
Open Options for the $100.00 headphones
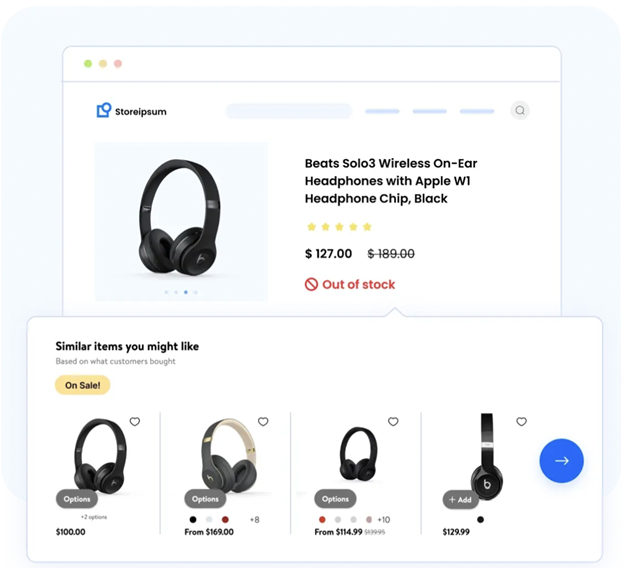[x=77, y=499]
